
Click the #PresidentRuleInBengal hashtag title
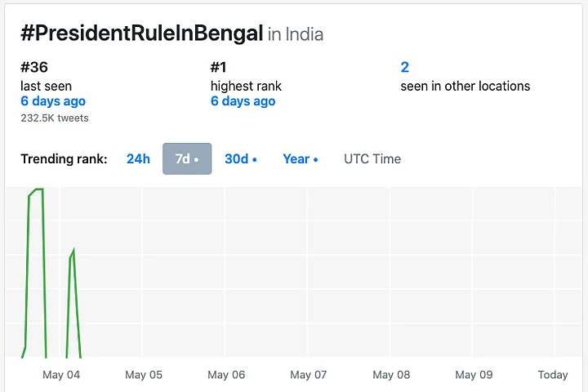click(x=142, y=33)
